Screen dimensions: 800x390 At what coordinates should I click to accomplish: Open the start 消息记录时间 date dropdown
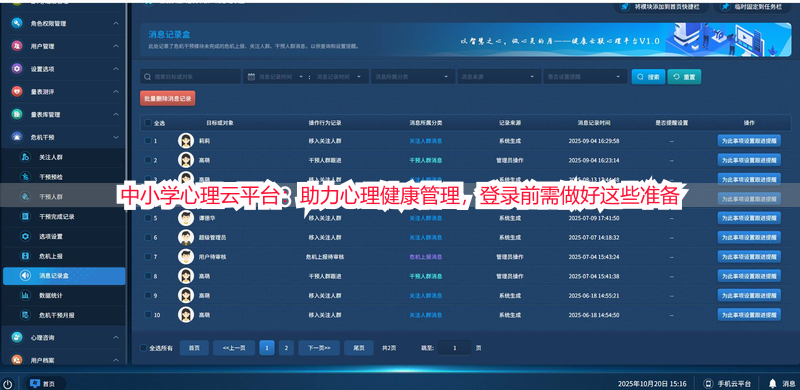click(276, 77)
